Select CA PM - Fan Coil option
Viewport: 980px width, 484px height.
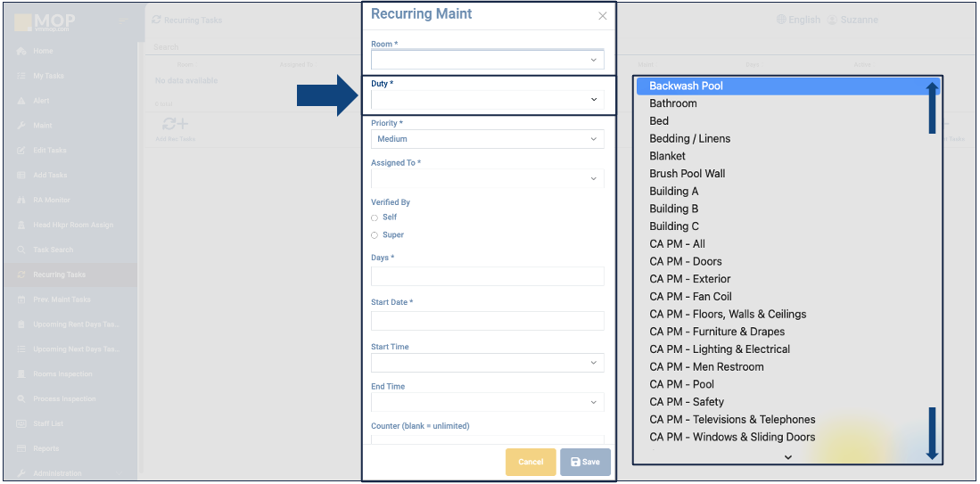click(x=690, y=297)
